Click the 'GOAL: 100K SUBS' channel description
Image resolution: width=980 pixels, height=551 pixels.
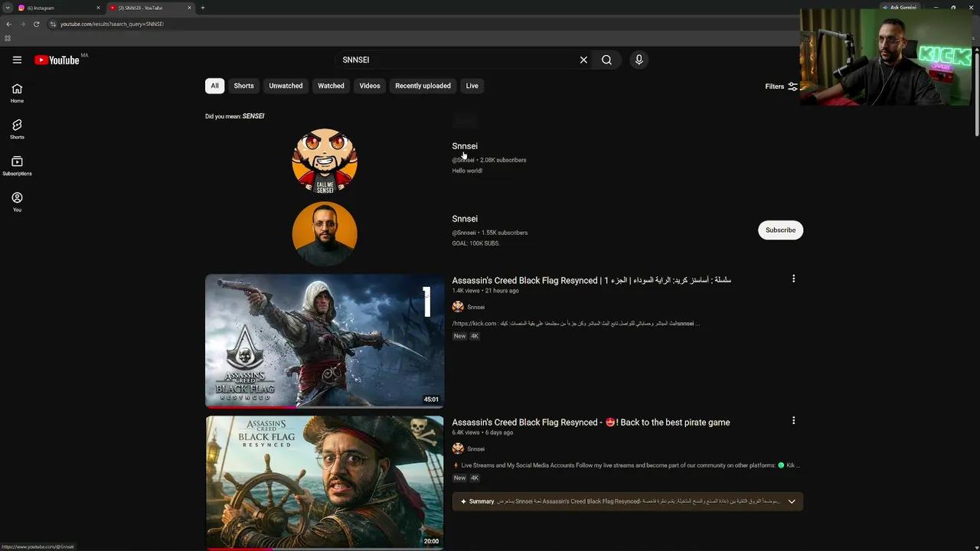tap(475, 243)
